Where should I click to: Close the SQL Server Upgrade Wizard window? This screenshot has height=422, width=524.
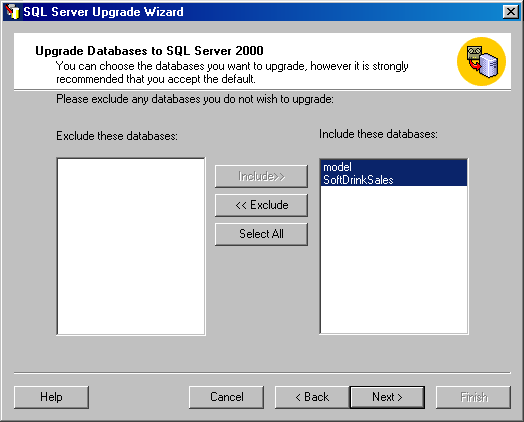tap(511, 12)
